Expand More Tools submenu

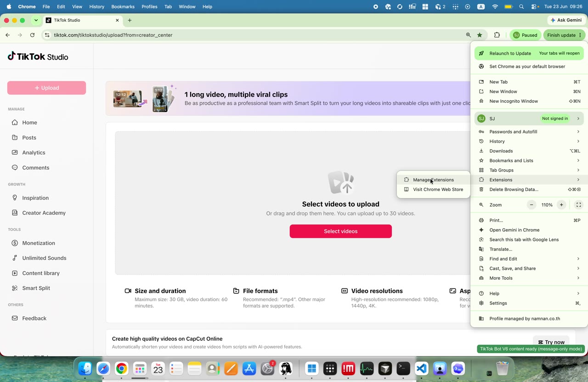529,278
